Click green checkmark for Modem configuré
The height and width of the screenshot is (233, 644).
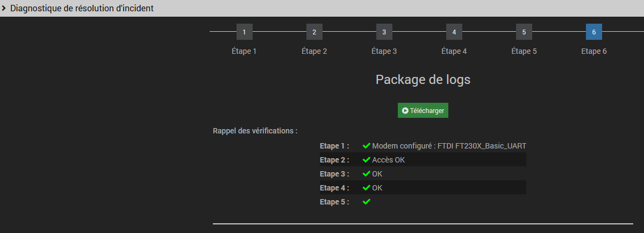click(x=367, y=146)
